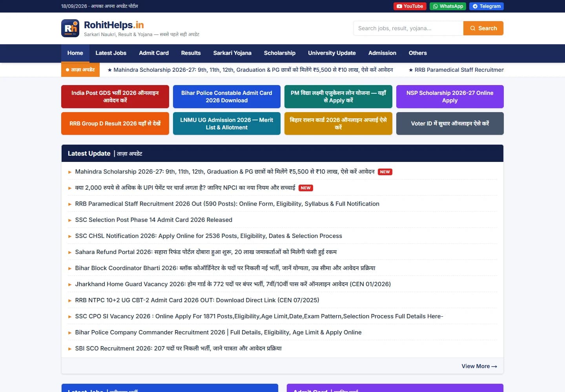Viewport: 565px width, 392px height.
Task: Click NEW badge beside Mahindra Scholarship
Action: coord(385,172)
